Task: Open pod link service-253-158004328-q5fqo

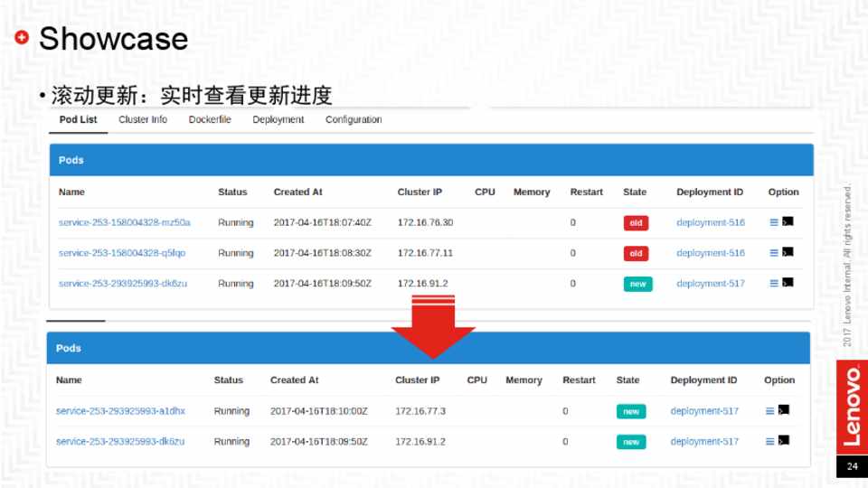Action: click(x=122, y=253)
